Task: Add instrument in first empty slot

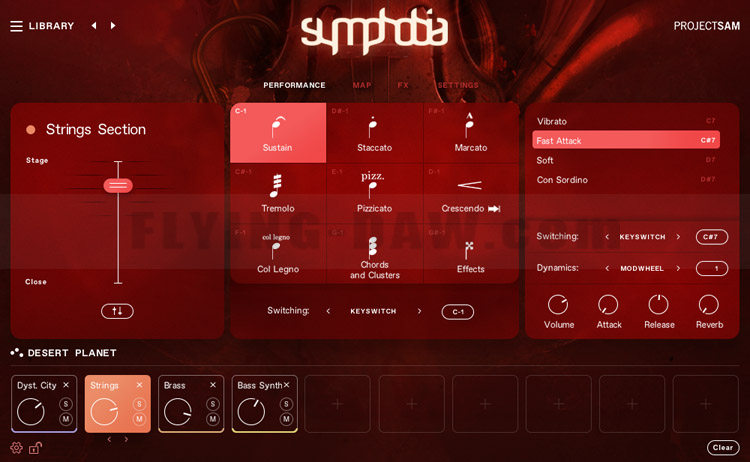Action: pyautogui.click(x=338, y=404)
